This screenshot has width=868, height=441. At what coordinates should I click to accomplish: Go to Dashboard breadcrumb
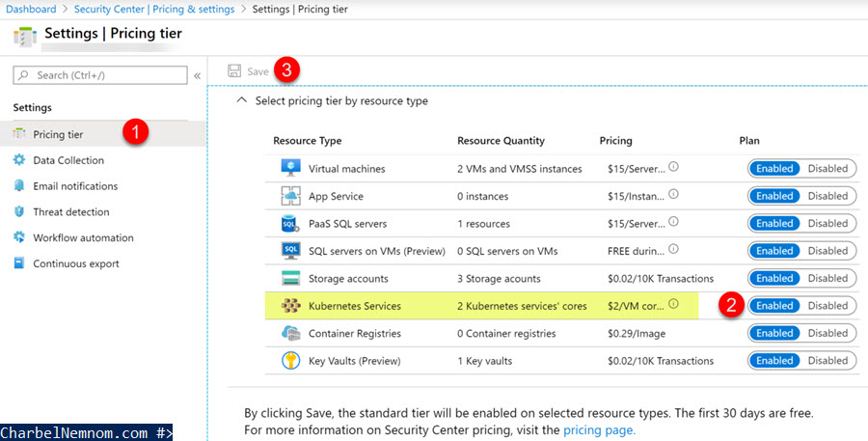coord(31,9)
